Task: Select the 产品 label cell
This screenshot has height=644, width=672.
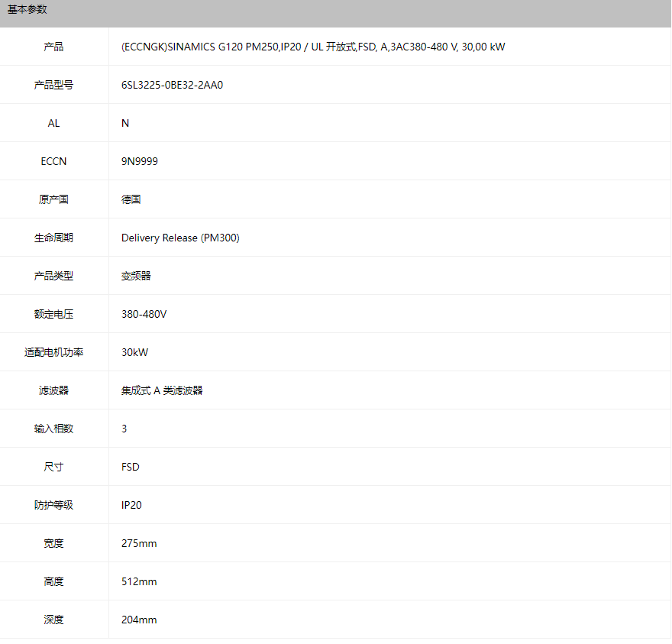Action: (53, 47)
